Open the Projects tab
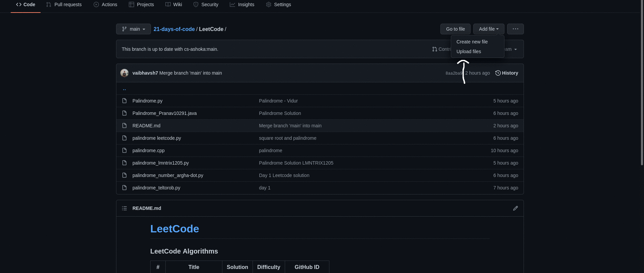Screen dimensions: 644x273 (141, 5)
